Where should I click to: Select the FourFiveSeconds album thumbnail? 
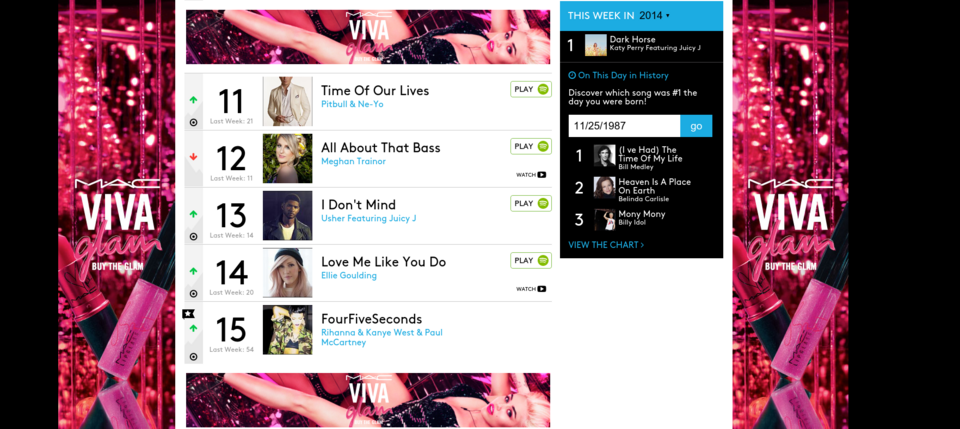click(x=287, y=330)
